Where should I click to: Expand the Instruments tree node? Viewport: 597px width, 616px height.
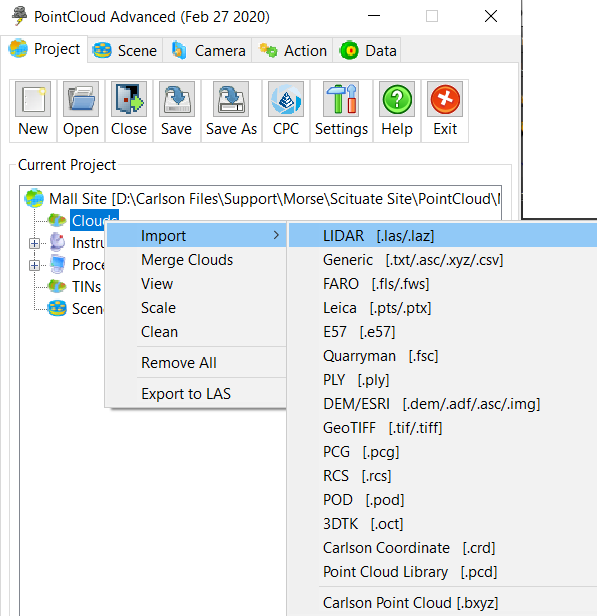point(34,244)
